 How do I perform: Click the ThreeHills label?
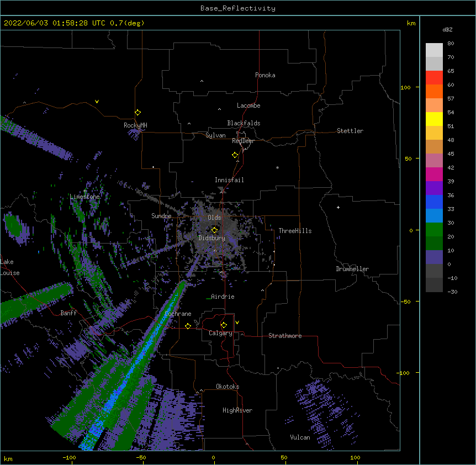(295, 231)
